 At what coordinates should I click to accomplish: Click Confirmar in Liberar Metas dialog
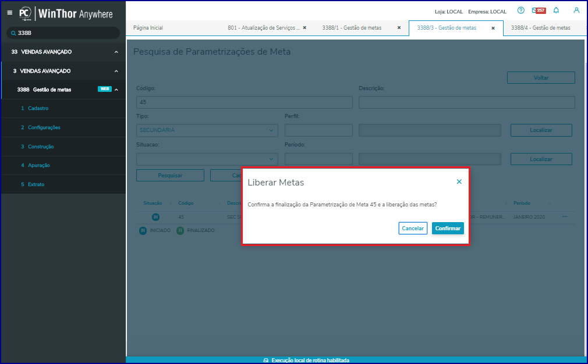(448, 229)
